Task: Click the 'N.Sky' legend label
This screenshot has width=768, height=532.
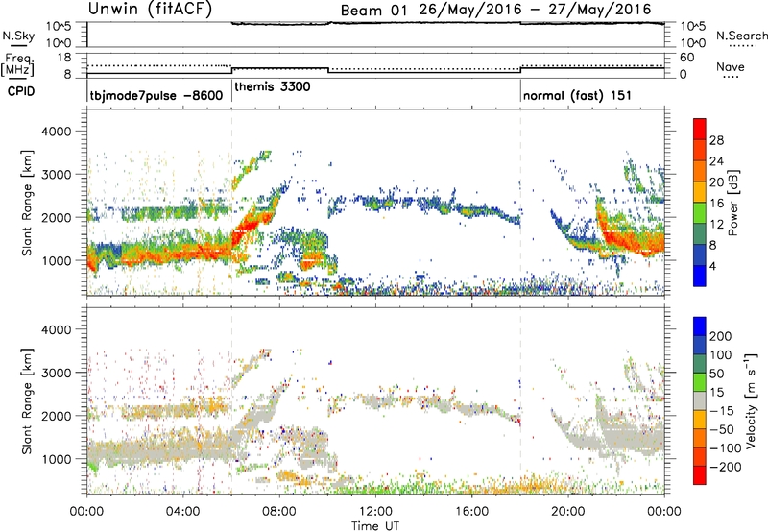Action: [x=18, y=36]
